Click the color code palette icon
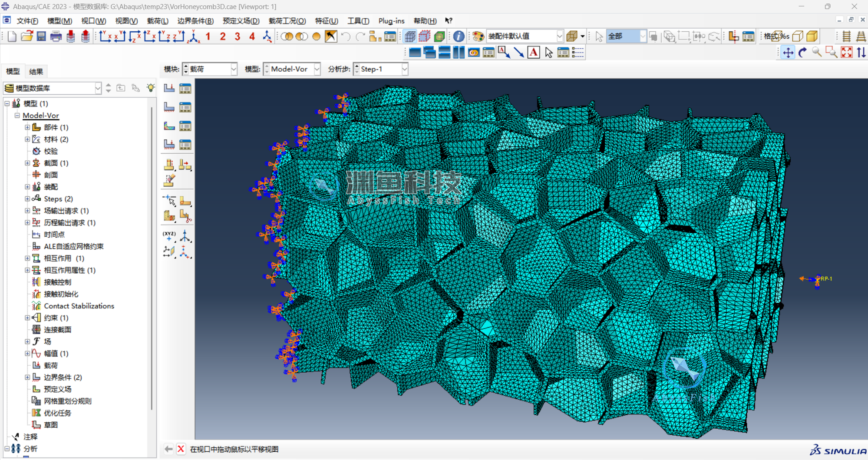868x460 pixels. pyautogui.click(x=478, y=36)
